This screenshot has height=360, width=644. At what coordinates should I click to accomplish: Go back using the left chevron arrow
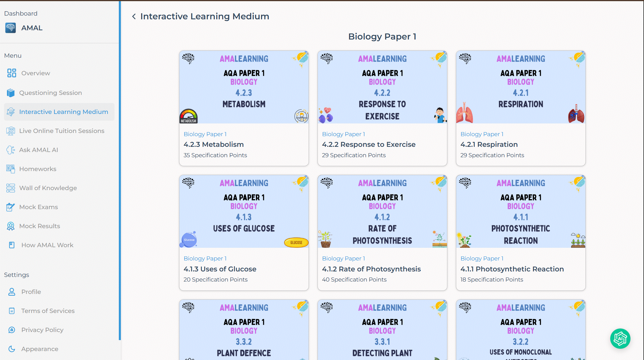[134, 16]
